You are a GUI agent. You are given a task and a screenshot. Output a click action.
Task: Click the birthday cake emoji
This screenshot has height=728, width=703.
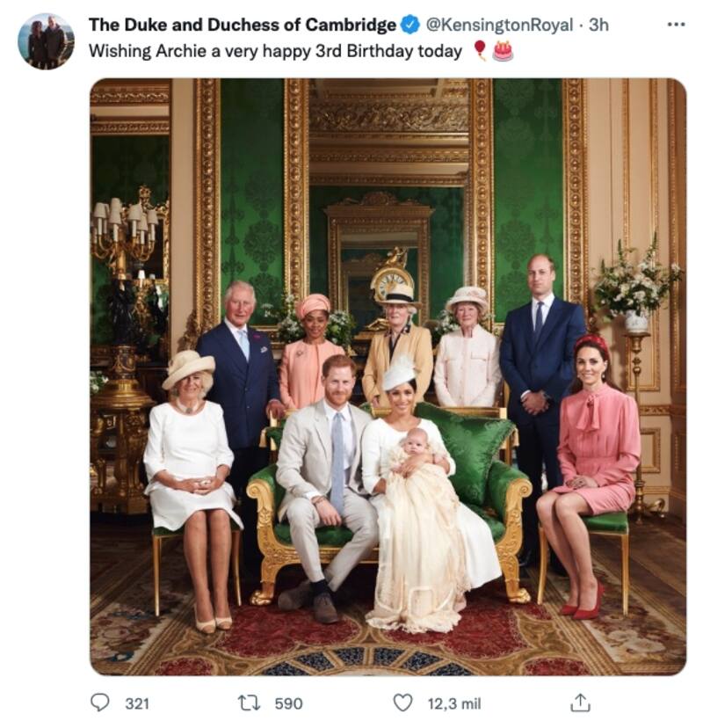pyautogui.click(x=503, y=51)
